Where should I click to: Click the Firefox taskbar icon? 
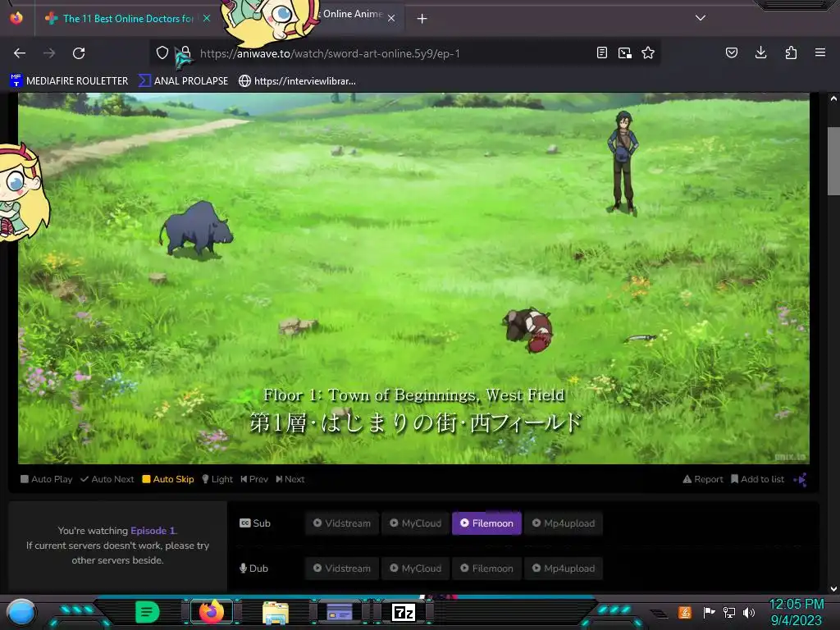click(x=212, y=612)
